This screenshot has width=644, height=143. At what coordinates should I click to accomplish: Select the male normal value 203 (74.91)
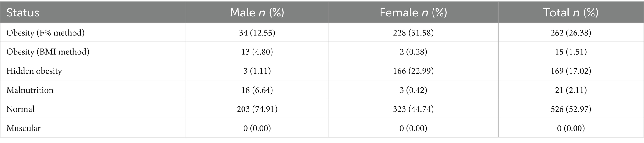pyautogui.click(x=257, y=109)
